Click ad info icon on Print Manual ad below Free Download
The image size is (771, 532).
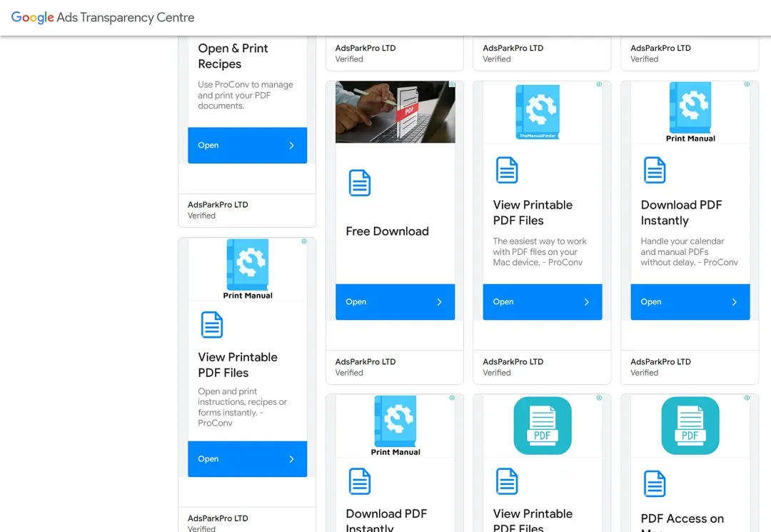click(452, 398)
